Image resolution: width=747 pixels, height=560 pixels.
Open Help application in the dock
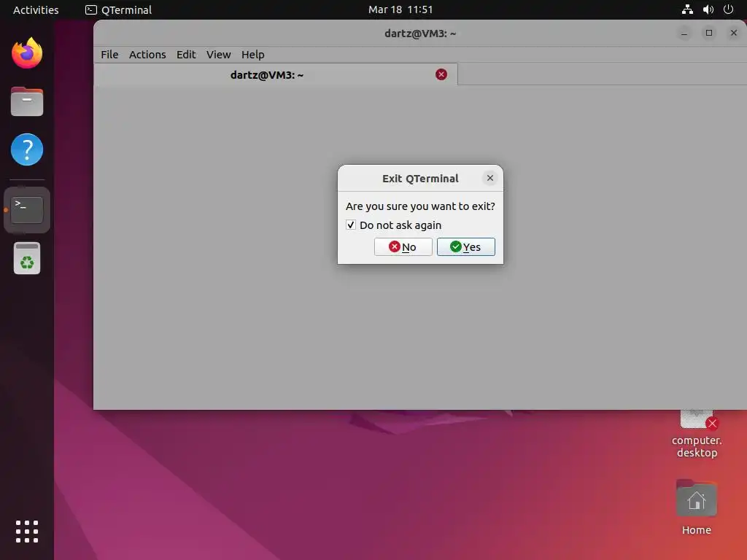click(27, 149)
